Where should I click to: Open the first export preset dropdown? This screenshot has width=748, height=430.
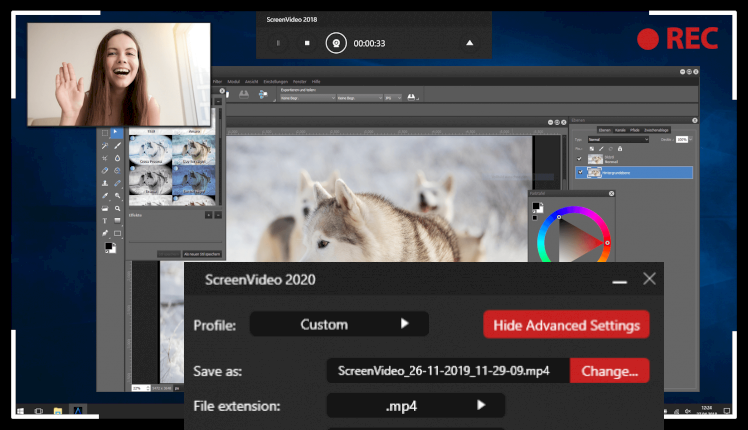(308, 98)
